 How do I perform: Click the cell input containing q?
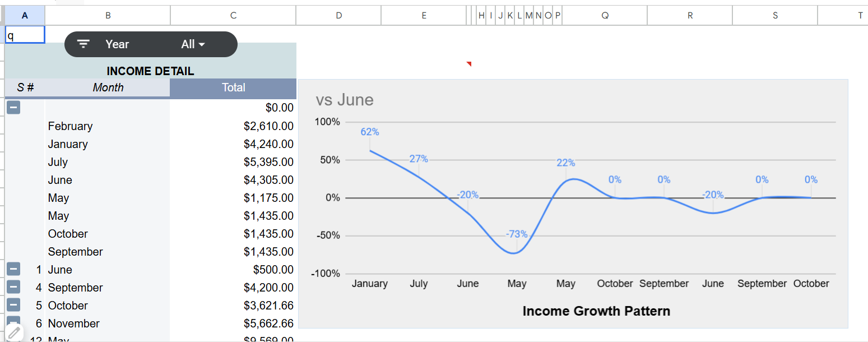pos(25,35)
